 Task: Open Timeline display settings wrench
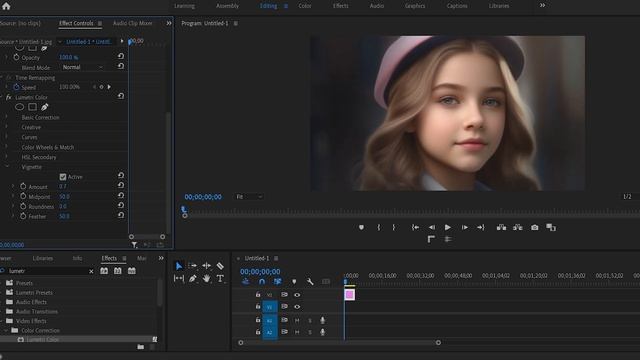pos(310,282)
